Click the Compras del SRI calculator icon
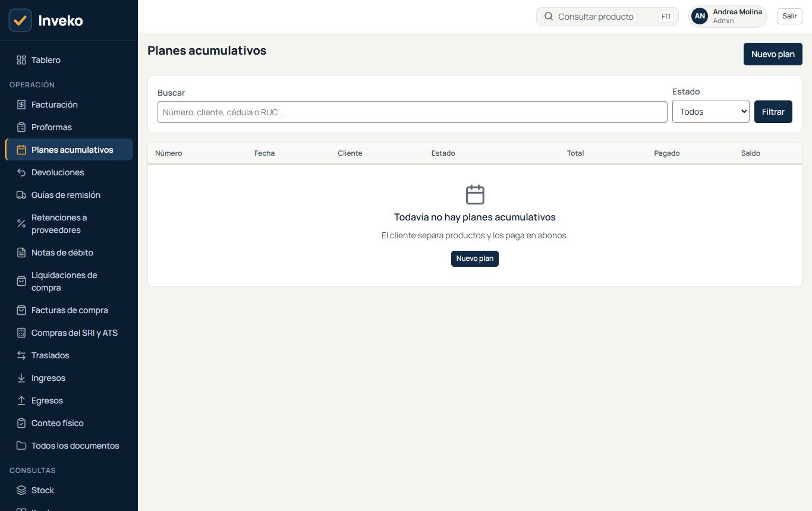 coord(21,333)
